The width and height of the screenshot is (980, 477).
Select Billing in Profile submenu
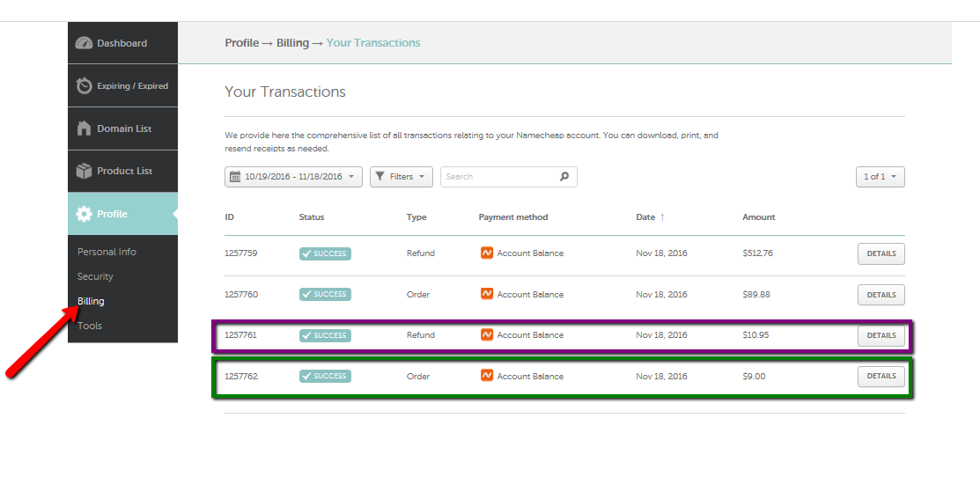[x=91, y=301]
